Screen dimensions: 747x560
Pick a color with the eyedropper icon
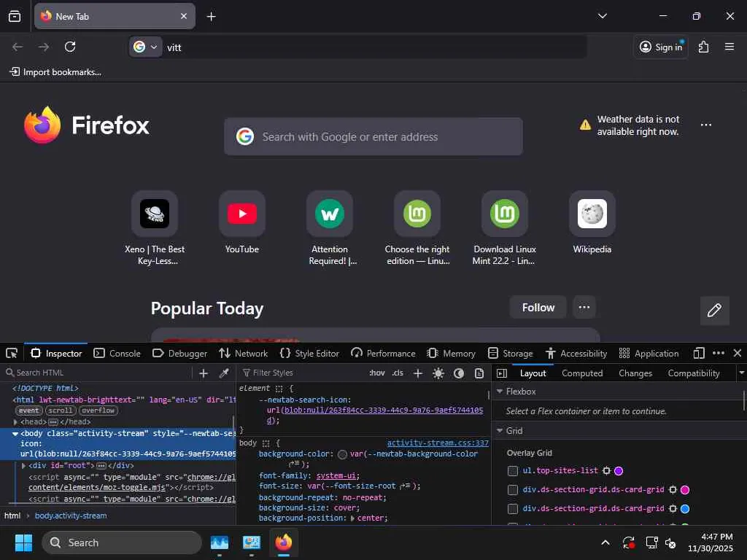[x=224, y=373]
